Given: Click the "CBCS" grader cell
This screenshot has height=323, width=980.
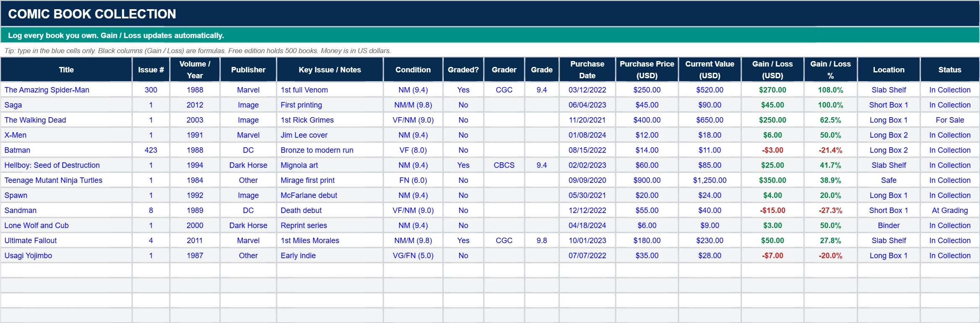Looking at the screenshot, I should (504, 165).
